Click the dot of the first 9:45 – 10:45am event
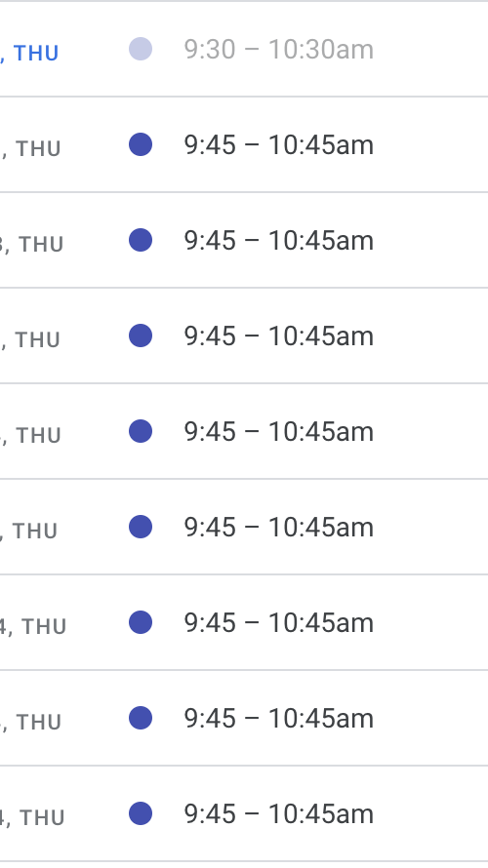The height and width of the screenshot is (868, 488). pyautogui.click(x=141, y=144)
